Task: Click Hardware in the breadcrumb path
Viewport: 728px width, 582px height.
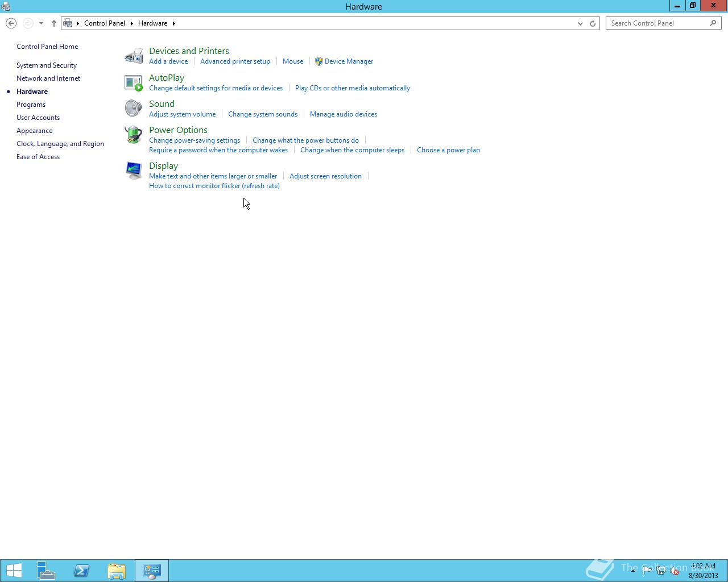Action: [152, 23]
